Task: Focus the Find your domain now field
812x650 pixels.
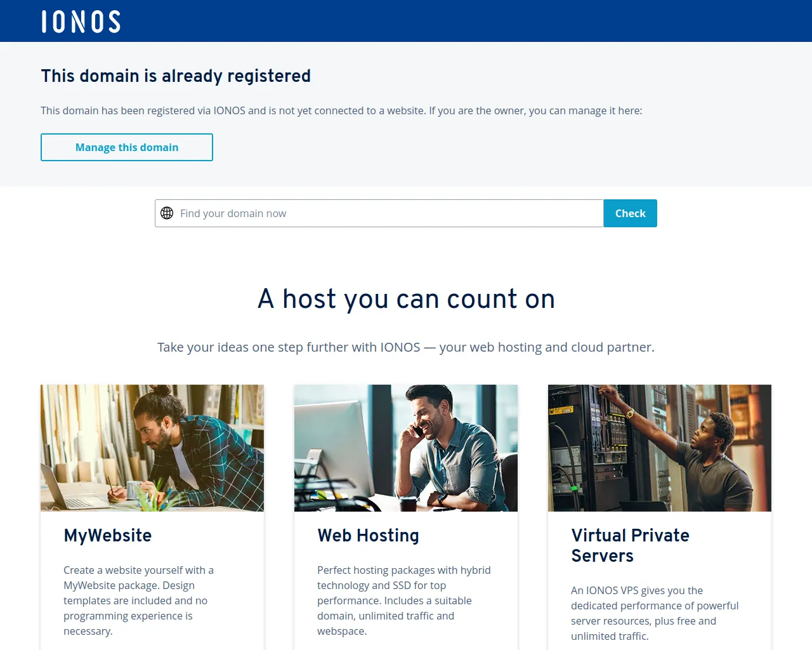Action: [379, 213]
